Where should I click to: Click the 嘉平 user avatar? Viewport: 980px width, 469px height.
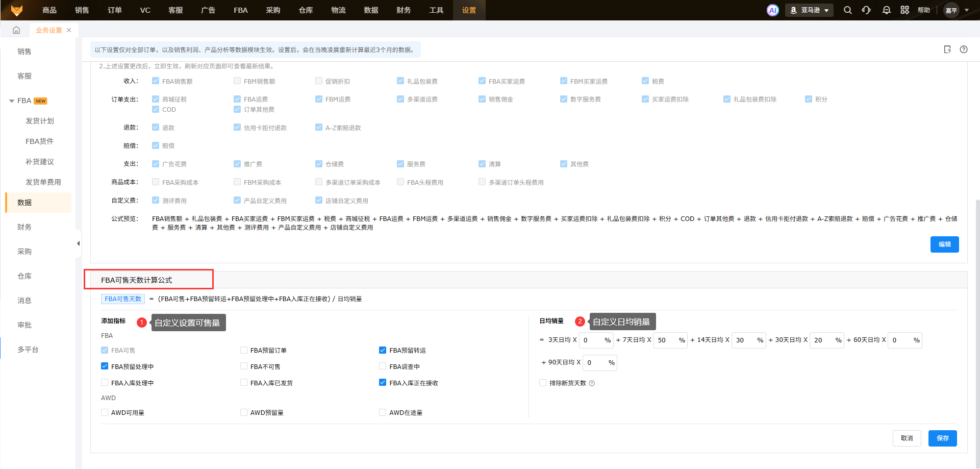(951, 10)
